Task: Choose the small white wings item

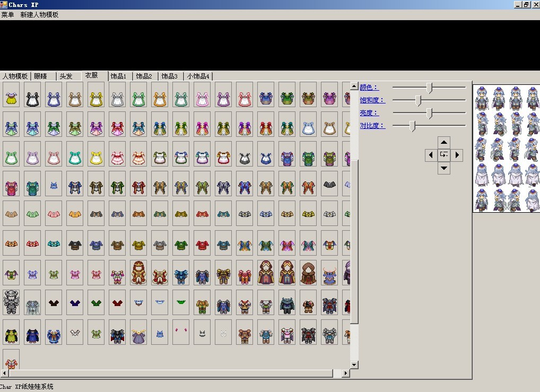Action: coord(75,332)
